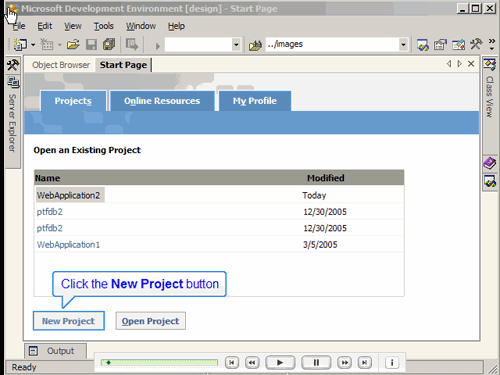Click the Class View icon at right
Viewport: 500px width, 375px height.
pyautogui.click(x=489, y=65)
